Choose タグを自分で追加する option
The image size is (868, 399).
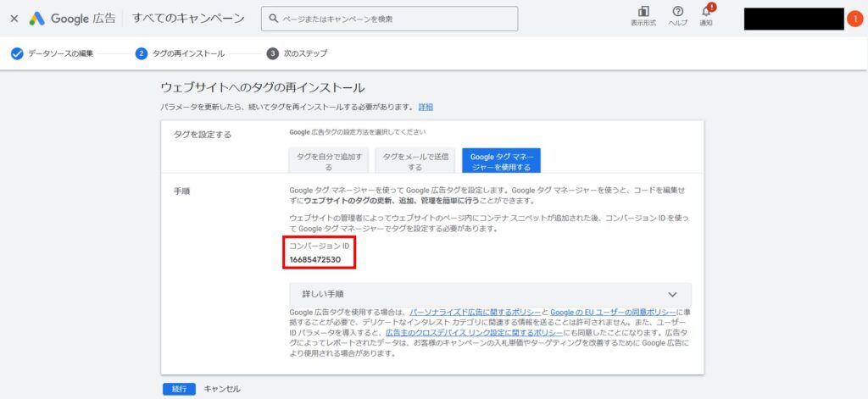point(329,161)
